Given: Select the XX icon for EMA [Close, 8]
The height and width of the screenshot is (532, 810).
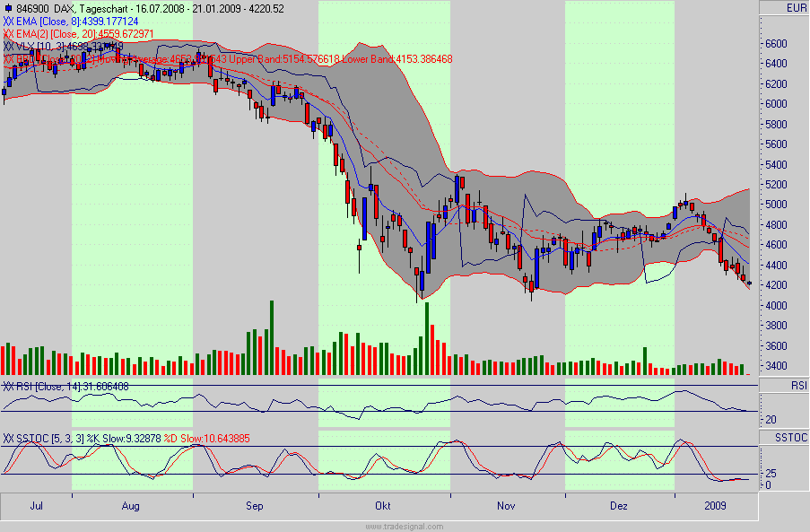Looking at the screenshot, I should [8, 21].
